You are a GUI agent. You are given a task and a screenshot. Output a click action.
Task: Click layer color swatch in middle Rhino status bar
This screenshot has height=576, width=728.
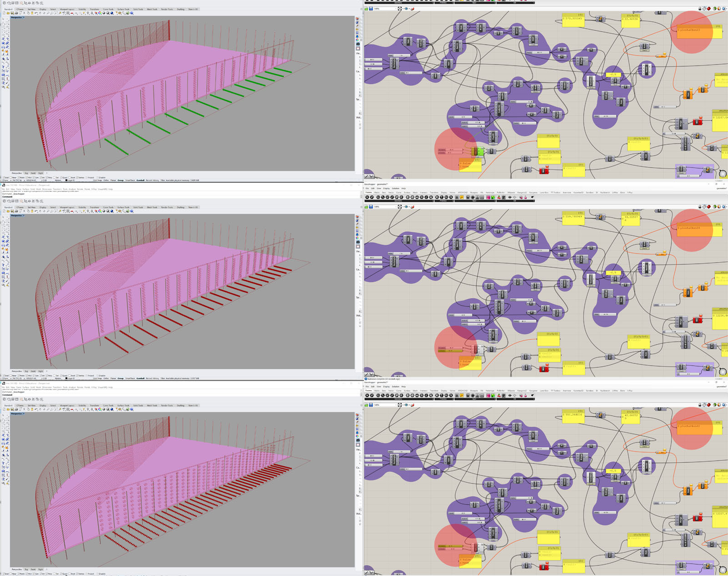[66, 378]
